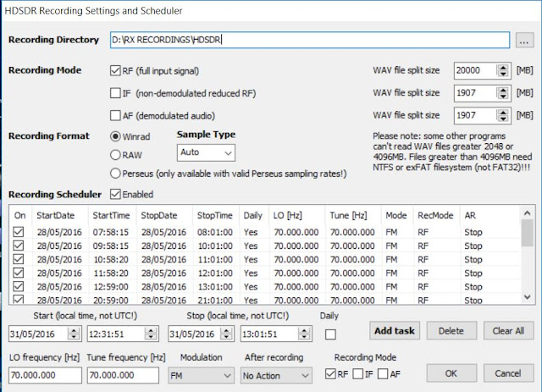Image resolution: width=542 pixels, height=392 pixels.
Task: Increment the start date spinner
Action: 74,330
